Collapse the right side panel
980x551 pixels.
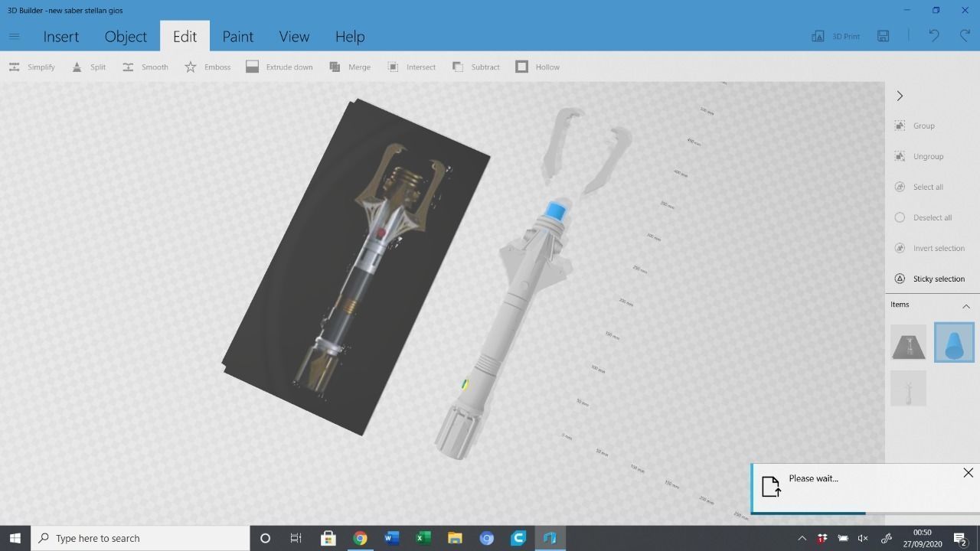coord(900,96)
